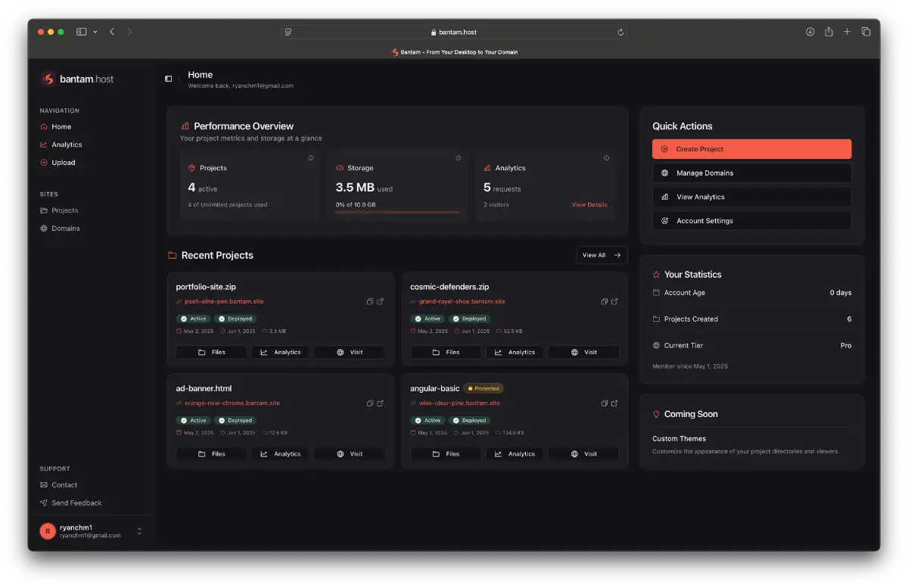Open the Safari downloads icon

pyautogui.click(x=810, y=32)
